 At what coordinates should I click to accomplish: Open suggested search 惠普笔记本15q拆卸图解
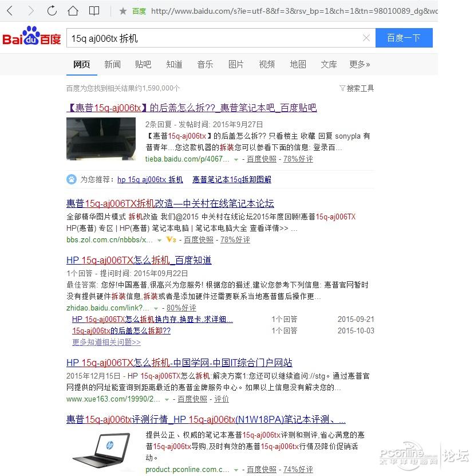(x=232, y=179)
